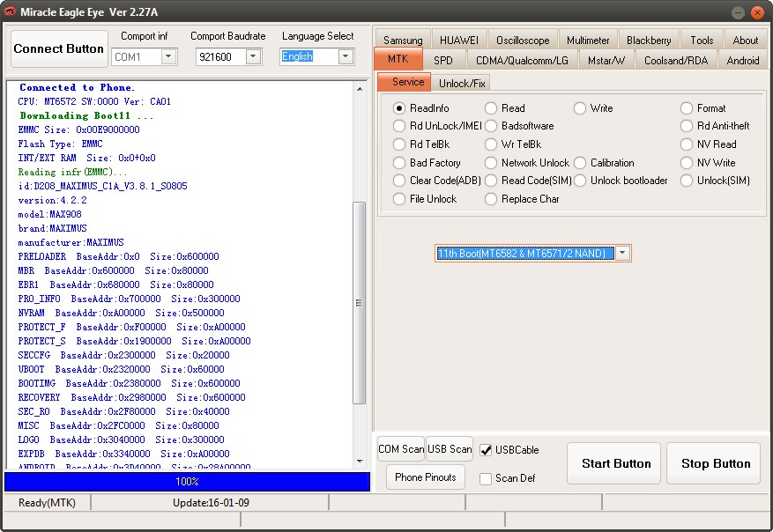
Task: Click the log scrollbar down arrow
Action: pos(360,462)
